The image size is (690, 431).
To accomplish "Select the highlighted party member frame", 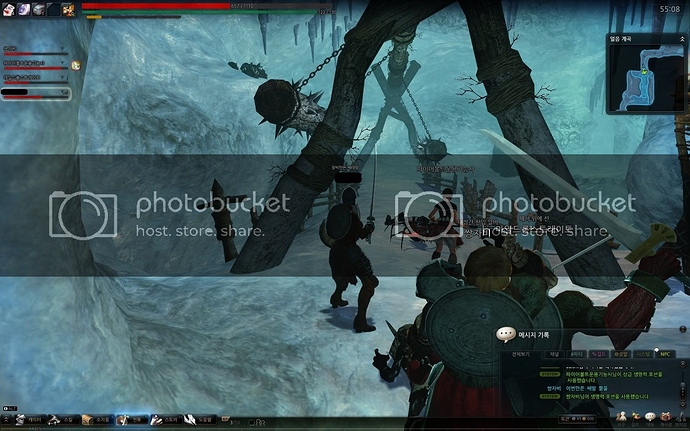I will 36,94.
